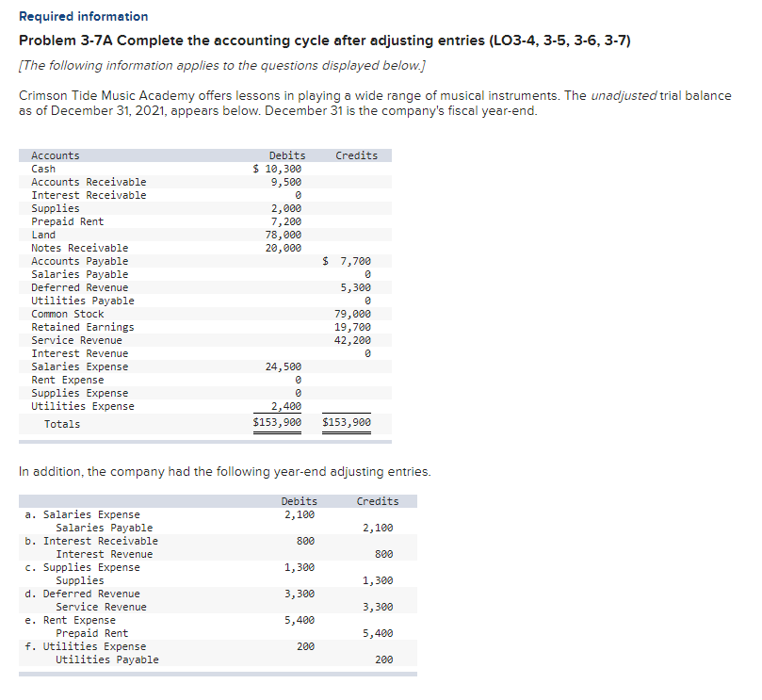Screen dimensions: 762x700
Task: Click the 'Required information' heading
Action: coord(84,17)
